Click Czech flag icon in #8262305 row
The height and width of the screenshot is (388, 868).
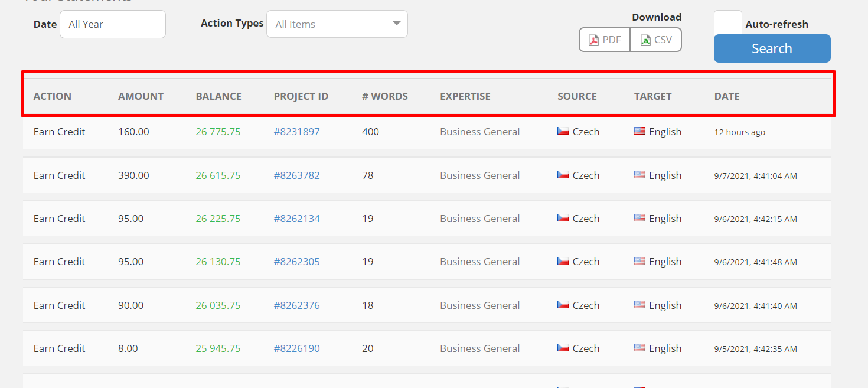point(563,261)
